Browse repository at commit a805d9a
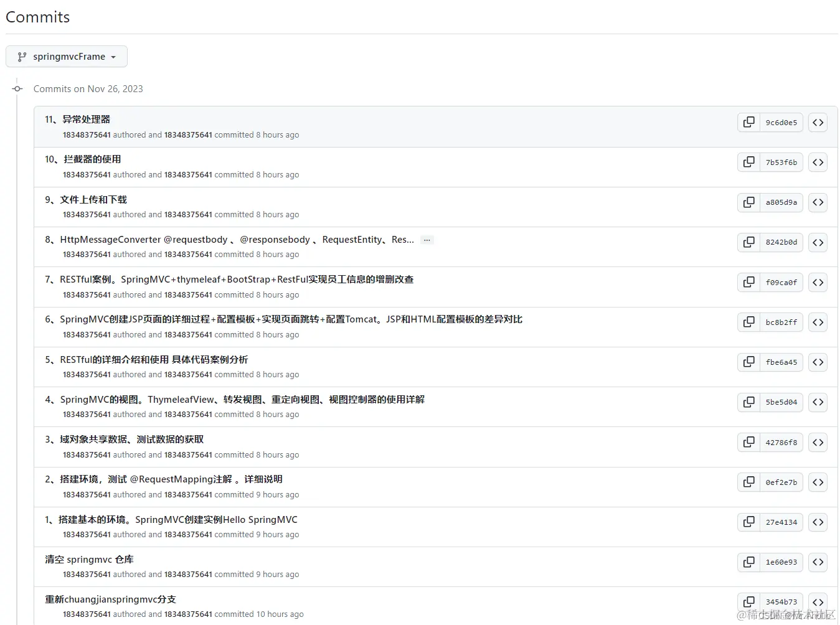This screenshot has height=625, width=840. [x=818, y=202]
